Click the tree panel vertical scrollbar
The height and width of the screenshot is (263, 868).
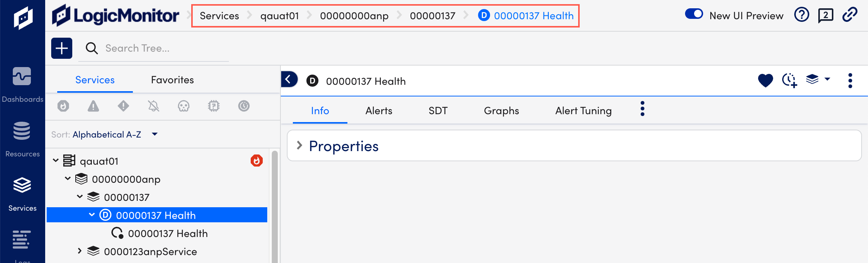(x=275, y=207)
